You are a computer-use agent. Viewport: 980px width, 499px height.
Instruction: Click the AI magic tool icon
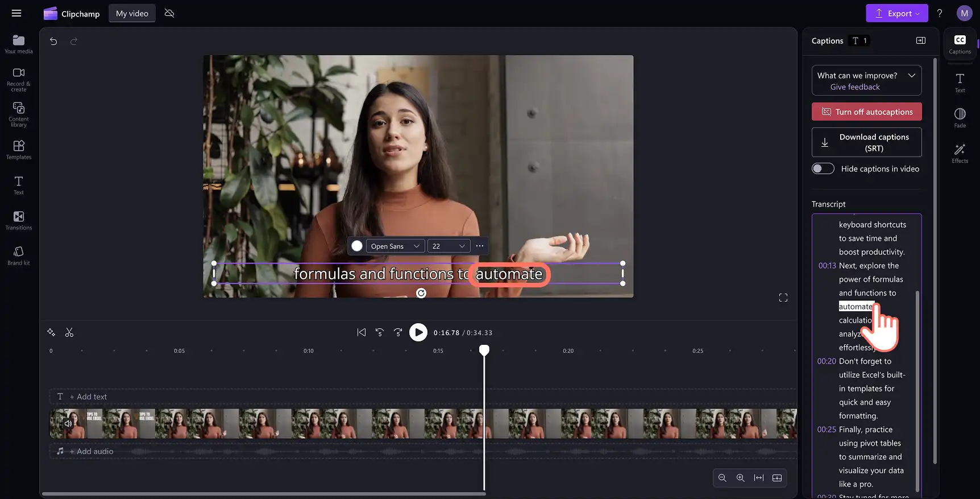coord(51,332)
